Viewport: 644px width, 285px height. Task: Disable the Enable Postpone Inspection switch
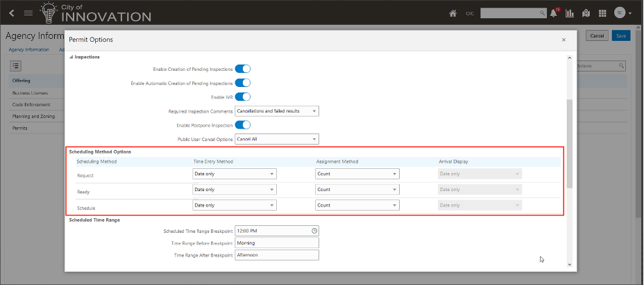(x=243, y=125)
